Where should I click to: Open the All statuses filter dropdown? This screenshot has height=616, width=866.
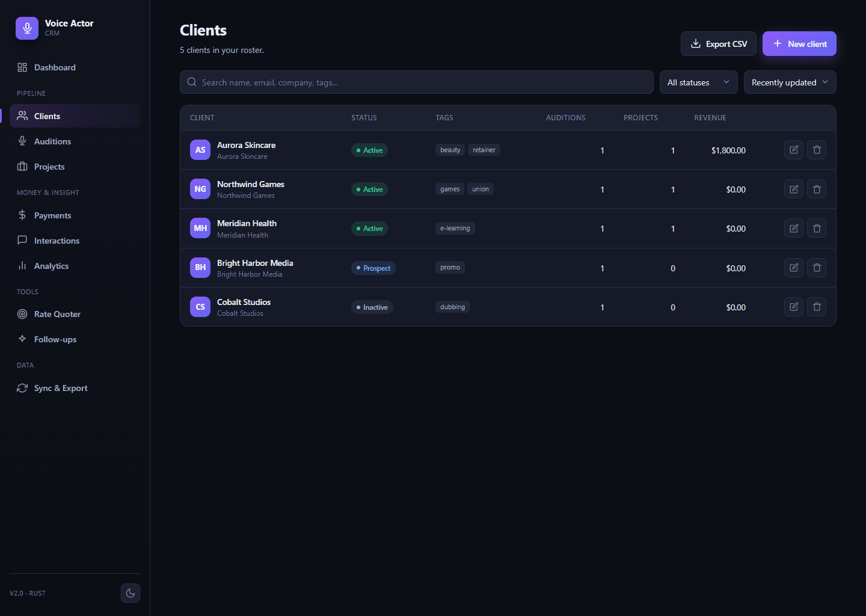(699, 82)
